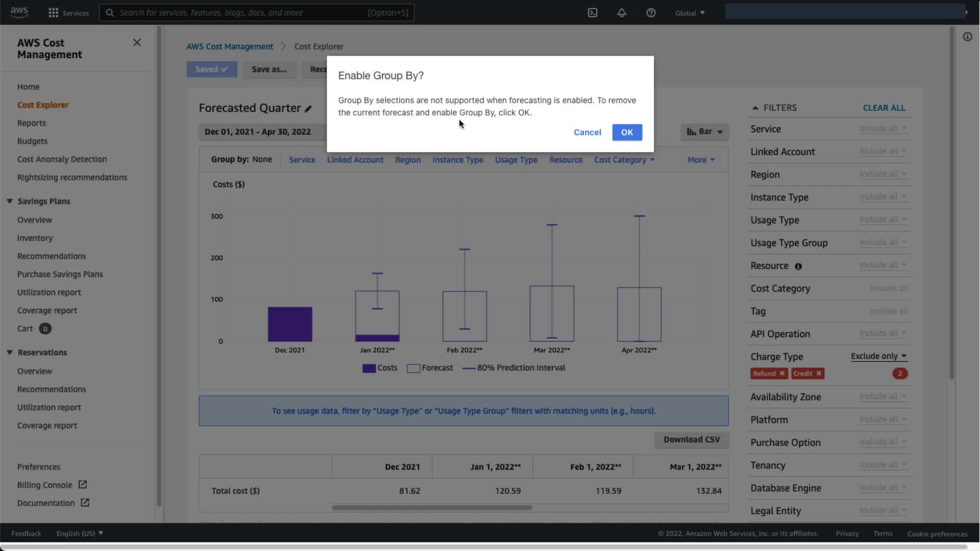Open the Services grid menu icon
Image resolution: width=980 pixels, height=551 pixels.
[53, 13]
